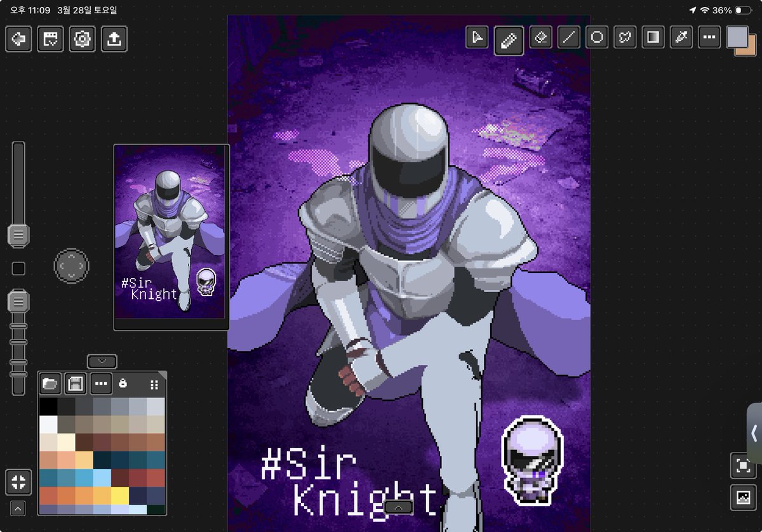The image size is (762, 532).
Task: Expand the small up chevron below shrink icon
Action: click(18, 509)
